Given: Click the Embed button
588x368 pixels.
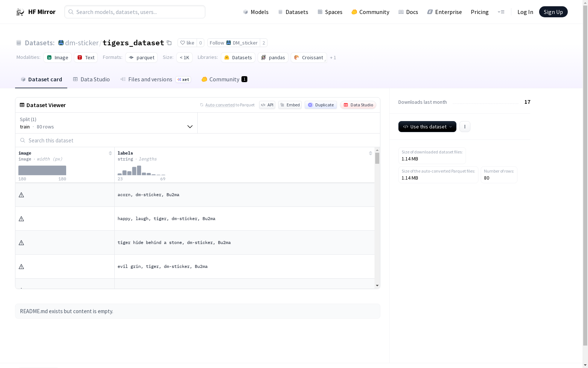Looking at the screenshot, I should click(290, 105).
